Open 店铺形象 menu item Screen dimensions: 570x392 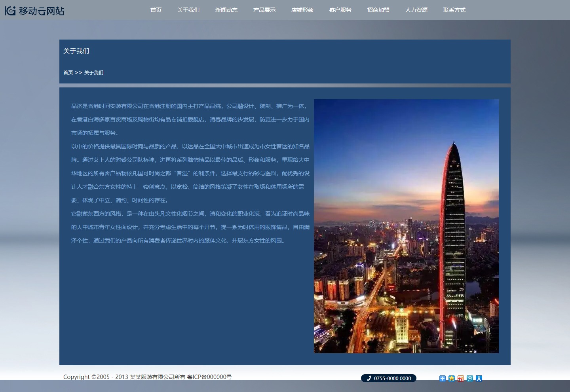click(x=302, y=10)
